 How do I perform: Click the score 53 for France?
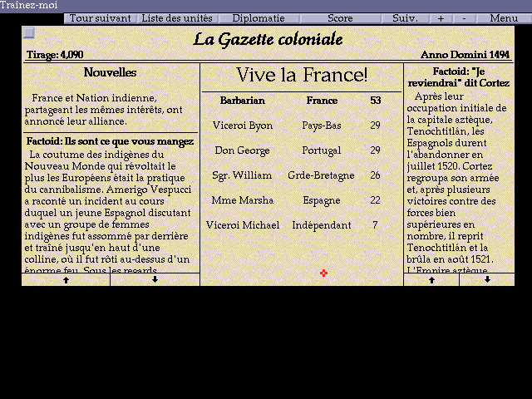pos(375,101)
